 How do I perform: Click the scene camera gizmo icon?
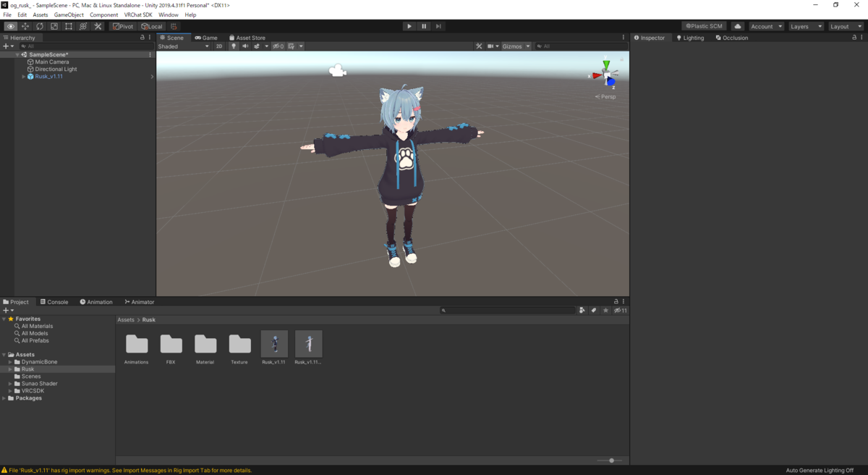[337, 70]
